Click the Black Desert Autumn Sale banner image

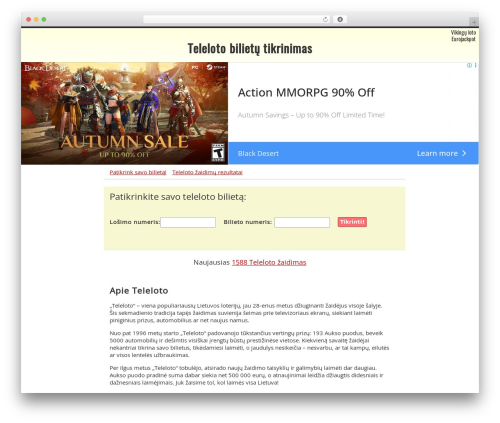click(124, 113)
